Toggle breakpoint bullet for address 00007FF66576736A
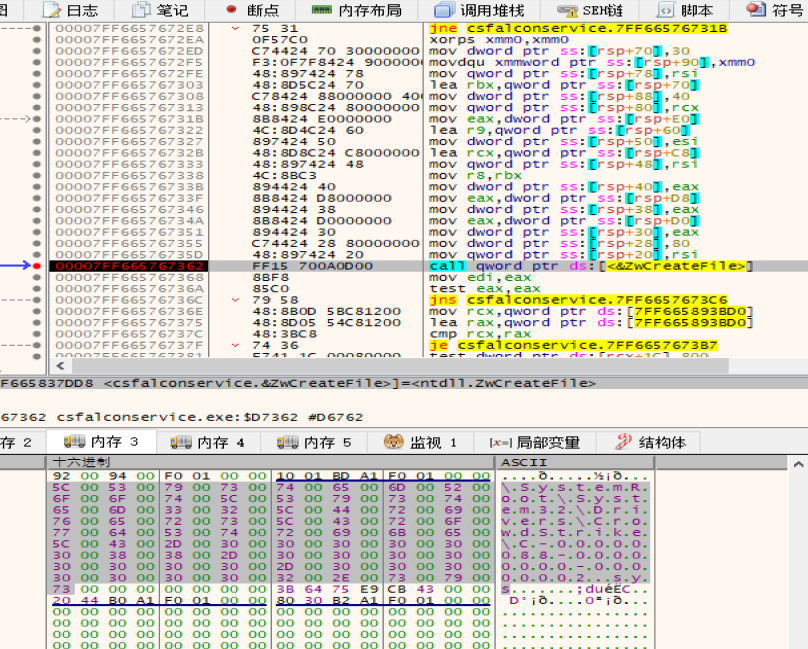 pyautogui.click(x=37, y=289)
